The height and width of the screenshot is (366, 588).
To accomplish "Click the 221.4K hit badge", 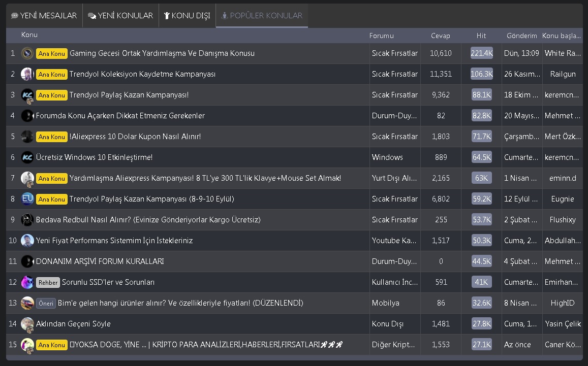I will pos(481,53).
